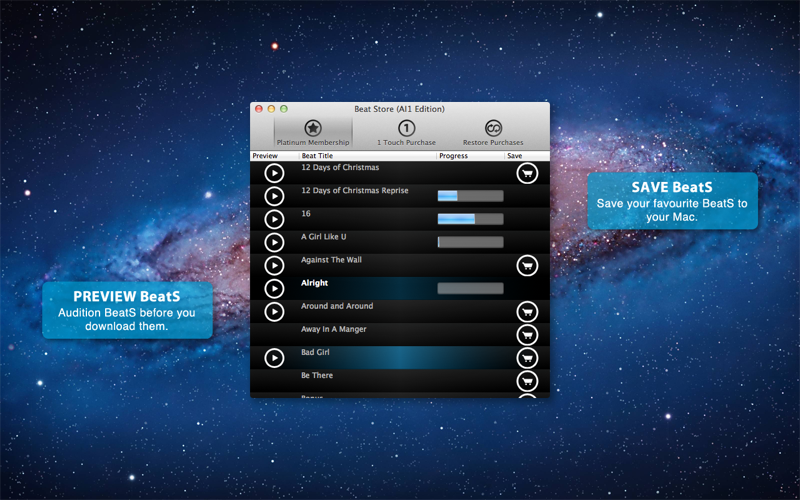The height and width of the screenshot is (500, 800).
Task: Preview the Around and Around beat
Action: pyautogui.click(x=274, y=312)
